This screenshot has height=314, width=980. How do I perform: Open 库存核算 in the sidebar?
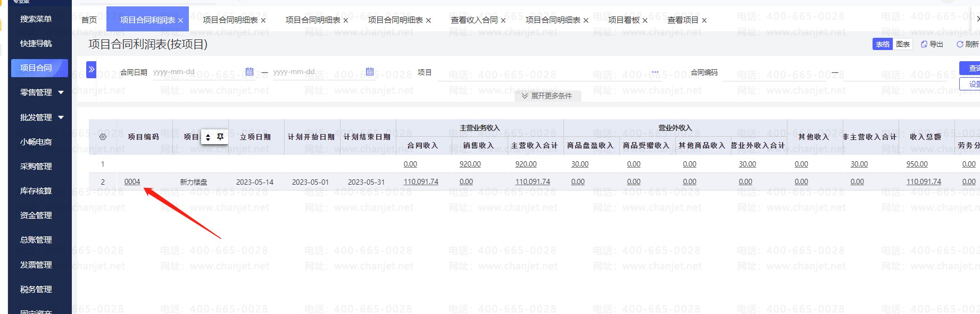[x=36, y=191]
